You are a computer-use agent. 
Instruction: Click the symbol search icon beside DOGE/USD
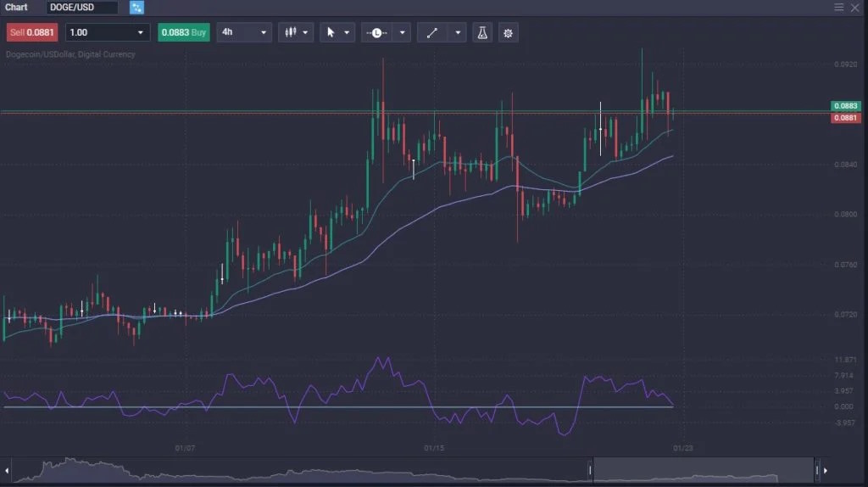tap(136, 8)
